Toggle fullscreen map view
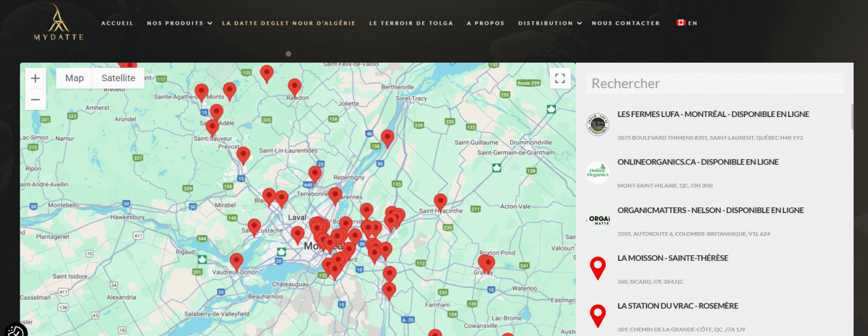Viewport: 868px width, 336px height. coord(560,78)
